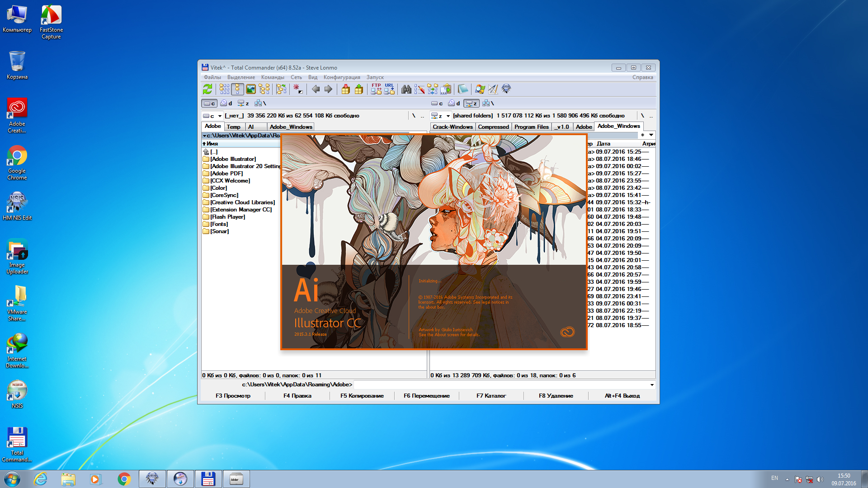Select drive c button in right panel

(437, 103)
